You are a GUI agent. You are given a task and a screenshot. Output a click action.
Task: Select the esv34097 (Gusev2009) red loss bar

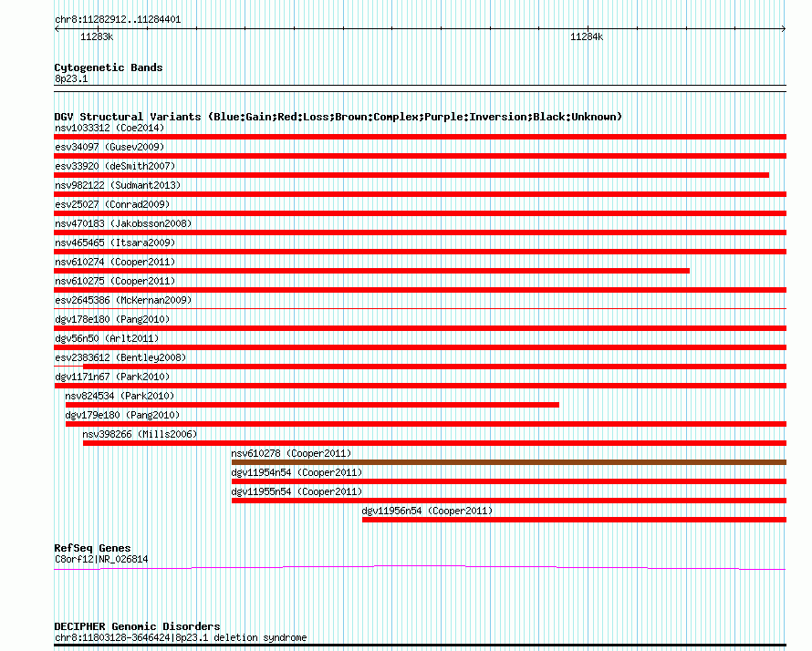click(x=420, y=156)
